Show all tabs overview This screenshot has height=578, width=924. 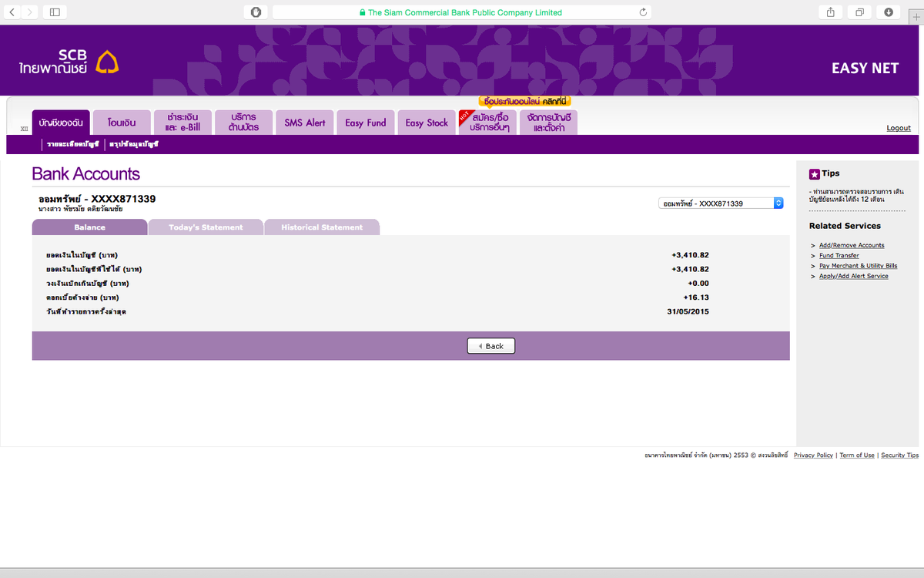click(x=859, y=12)
